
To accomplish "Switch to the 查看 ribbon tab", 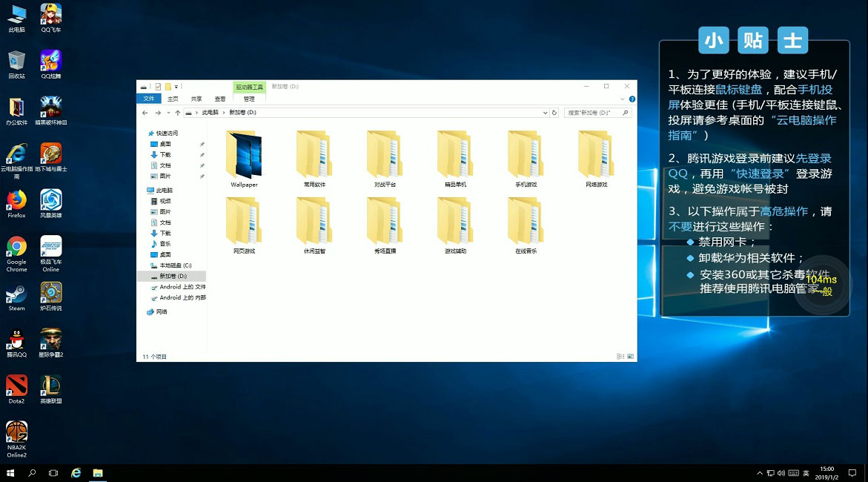I will click(x=220, y=99).
